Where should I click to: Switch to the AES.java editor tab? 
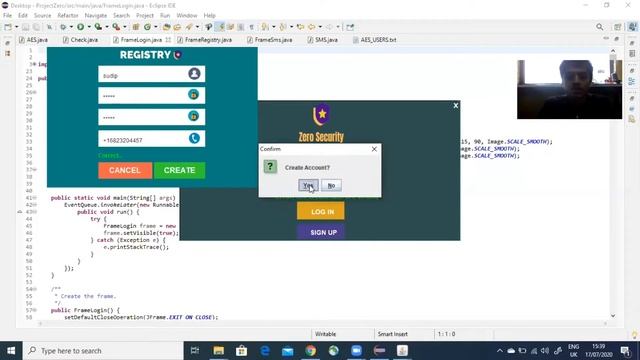[33, 40]
